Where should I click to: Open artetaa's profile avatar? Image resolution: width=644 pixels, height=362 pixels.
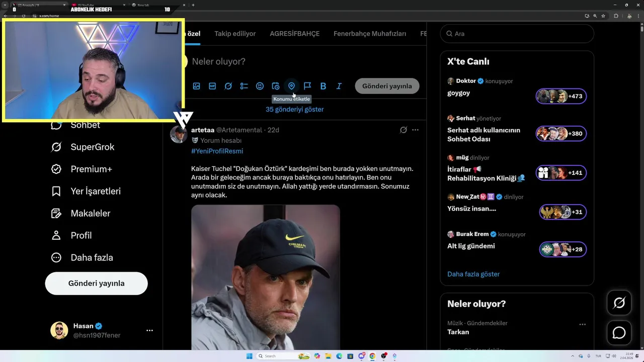[179, 134]
